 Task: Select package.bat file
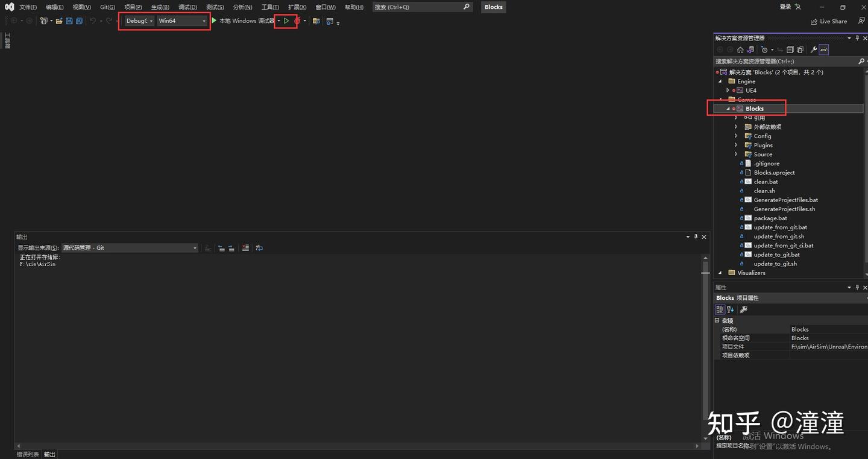[770, 218]
